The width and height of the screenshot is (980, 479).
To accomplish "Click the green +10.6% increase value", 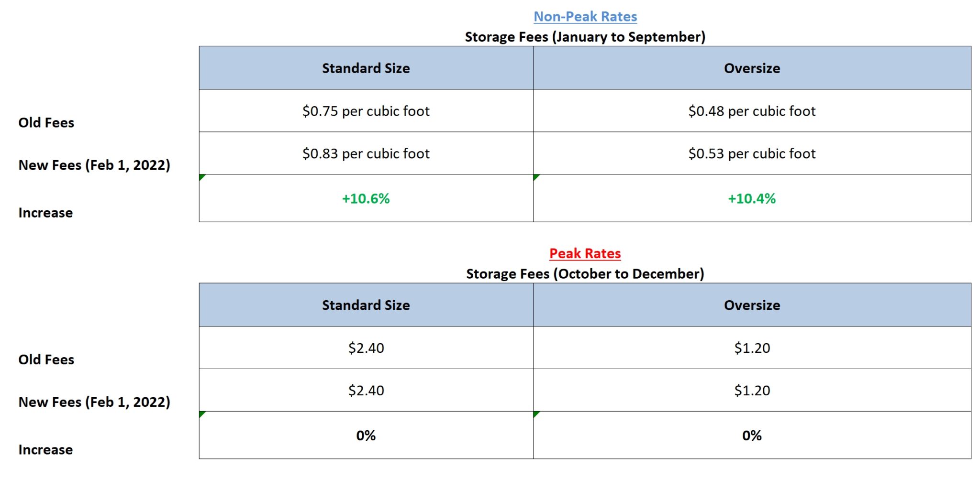I will point(366,198).
